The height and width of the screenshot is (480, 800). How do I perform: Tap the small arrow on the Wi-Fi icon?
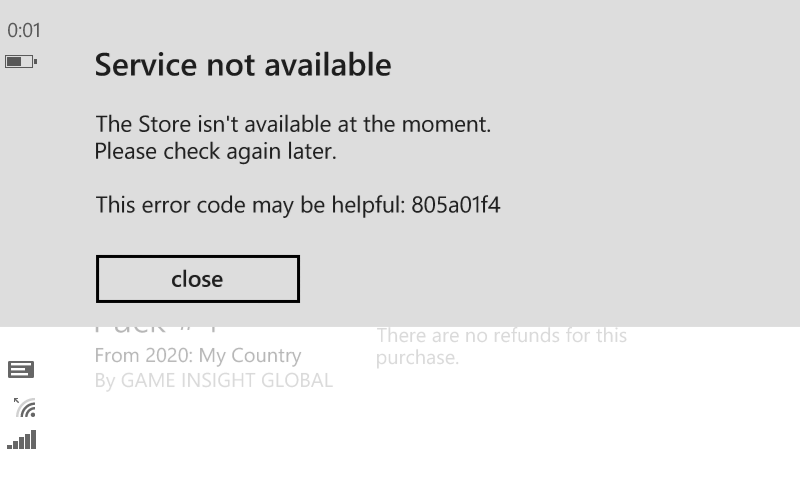click(x=16, y=400)
